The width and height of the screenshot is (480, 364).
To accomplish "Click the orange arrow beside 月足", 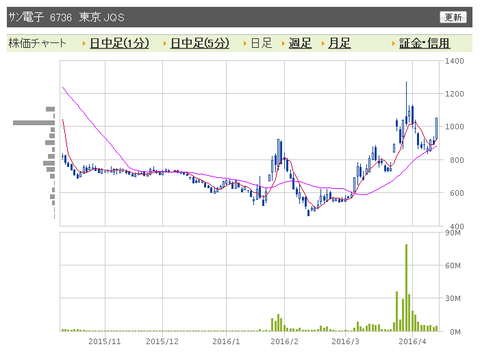I will click(x=323, y=43).
